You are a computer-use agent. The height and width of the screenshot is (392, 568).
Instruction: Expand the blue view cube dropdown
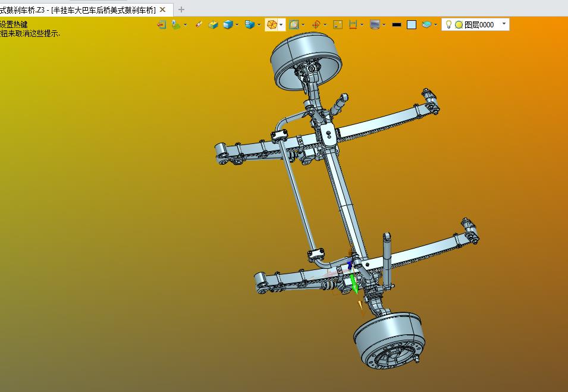pyautogui.click(x=237, y=24)
